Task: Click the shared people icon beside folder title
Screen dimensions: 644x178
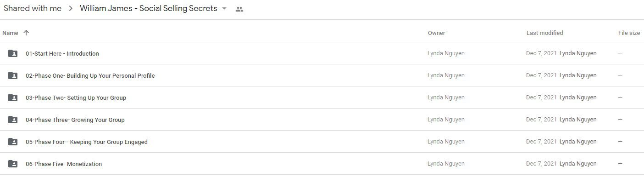Action: 239,9
